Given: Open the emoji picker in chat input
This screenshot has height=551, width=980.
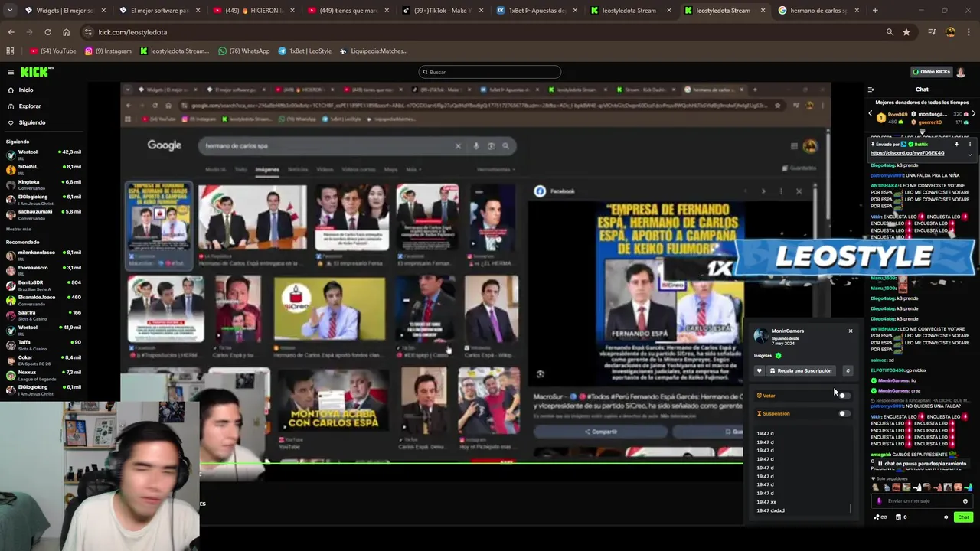Looking at the screenshot, I should click(x=965, y=501).
